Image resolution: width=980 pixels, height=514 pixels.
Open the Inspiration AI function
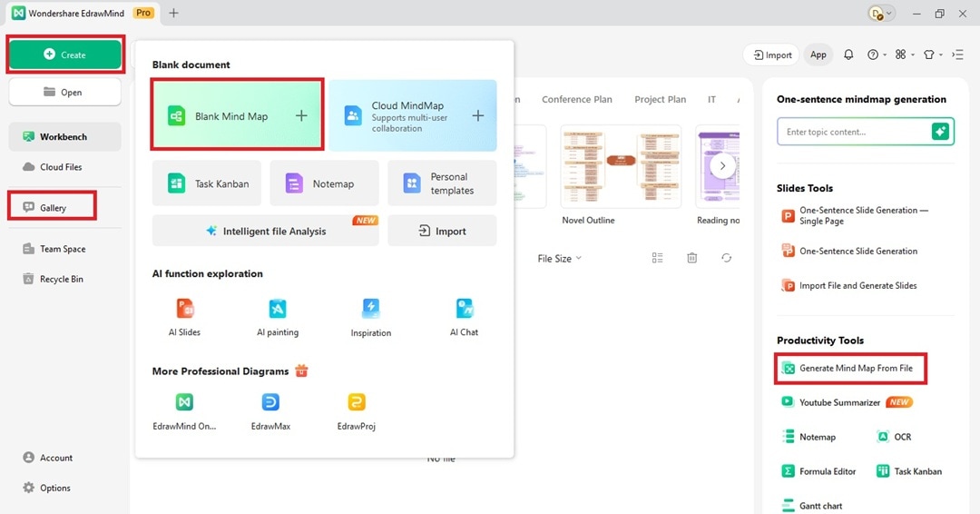pos(370,318)
